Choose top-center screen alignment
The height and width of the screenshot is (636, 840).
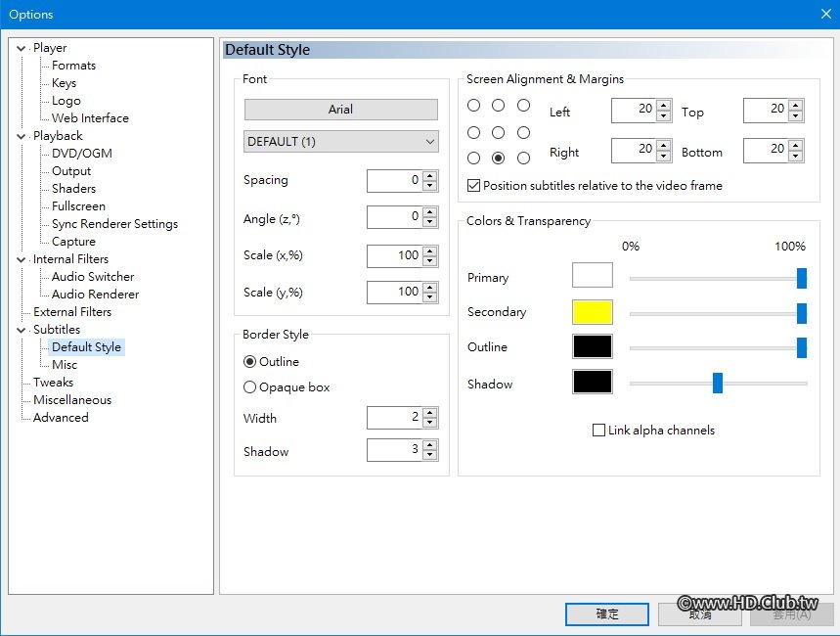[498, 105]
